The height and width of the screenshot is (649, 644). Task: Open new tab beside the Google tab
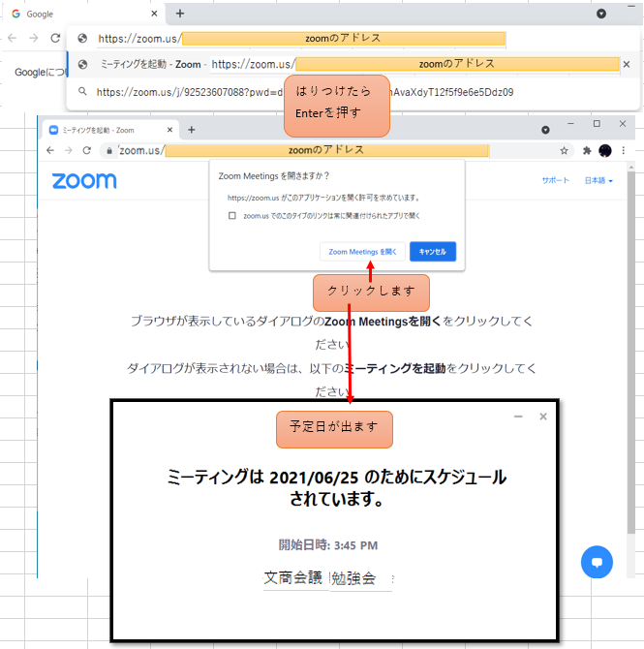pos(179,14)
